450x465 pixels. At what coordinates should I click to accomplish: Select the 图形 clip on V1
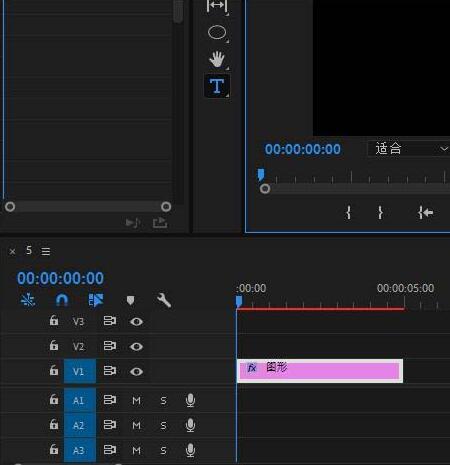(x=320, y=371)
